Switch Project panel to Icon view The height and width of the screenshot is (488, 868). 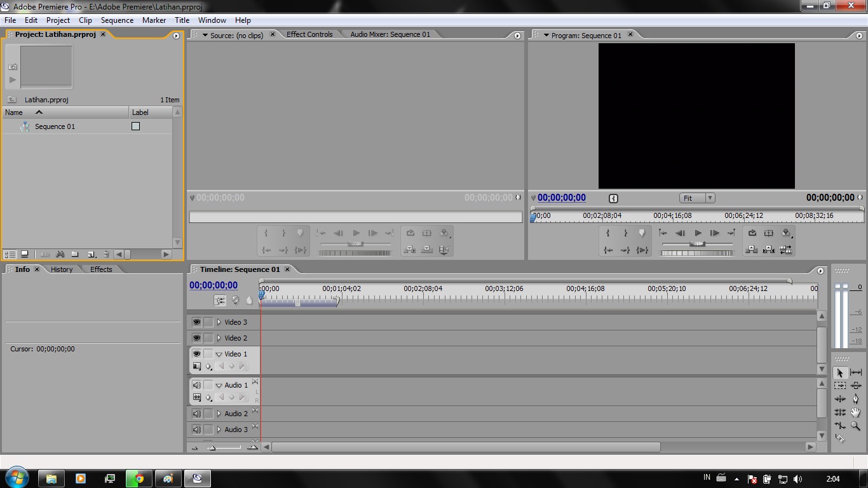[x=24, y=254]
